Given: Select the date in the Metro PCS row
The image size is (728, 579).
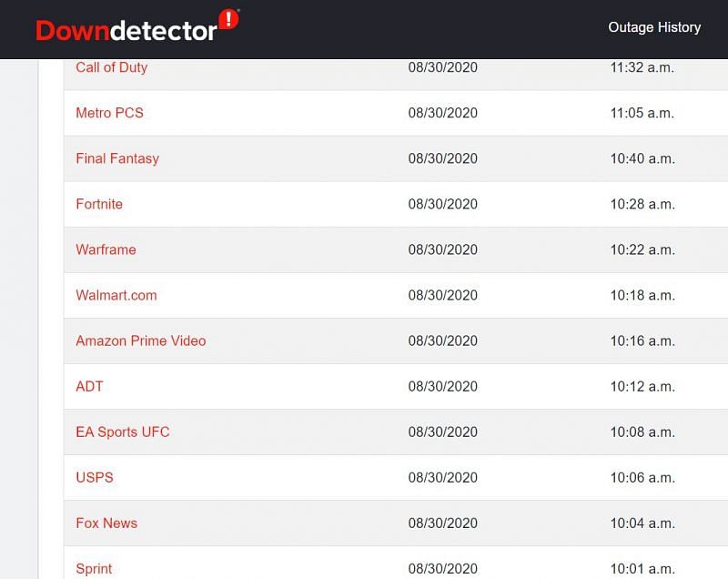Looking at the screenshot, I should (x=443, y=113).
